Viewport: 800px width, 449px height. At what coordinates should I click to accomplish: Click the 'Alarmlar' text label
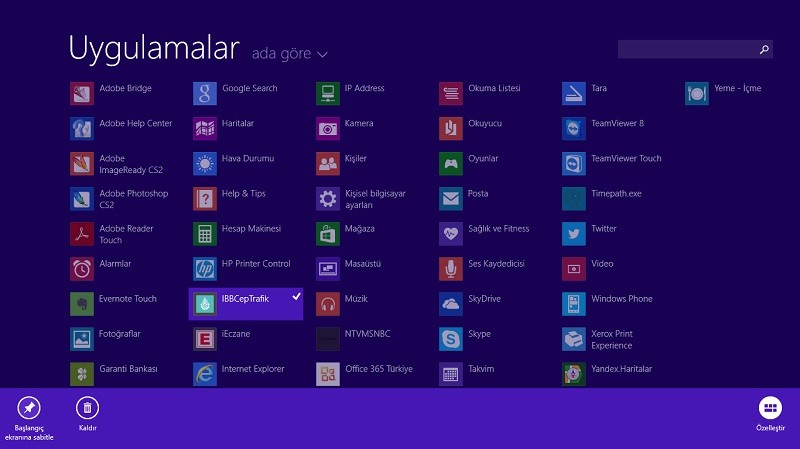tap(115, 264)
